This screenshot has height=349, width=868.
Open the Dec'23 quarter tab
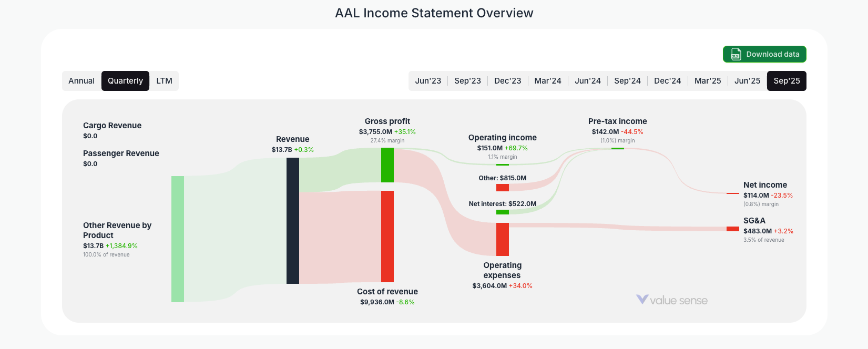tap(507, 80)
